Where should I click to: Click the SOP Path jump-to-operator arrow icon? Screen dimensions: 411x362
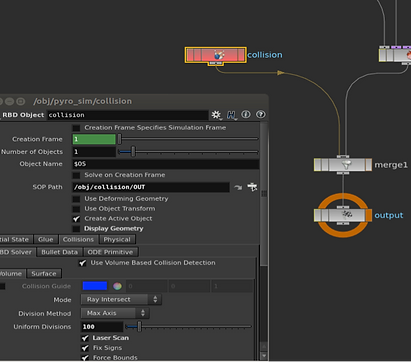point(238,187)
